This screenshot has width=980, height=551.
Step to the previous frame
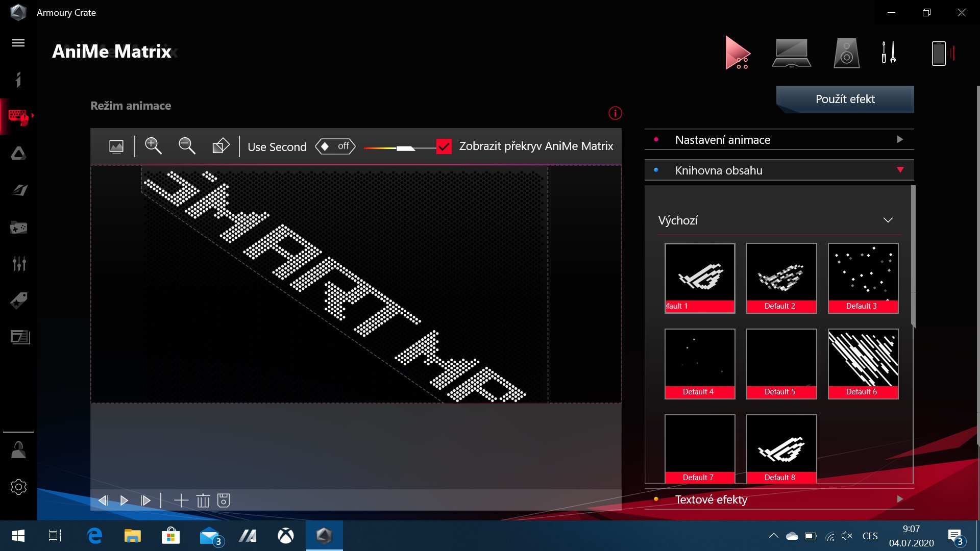tap(103, 500)
